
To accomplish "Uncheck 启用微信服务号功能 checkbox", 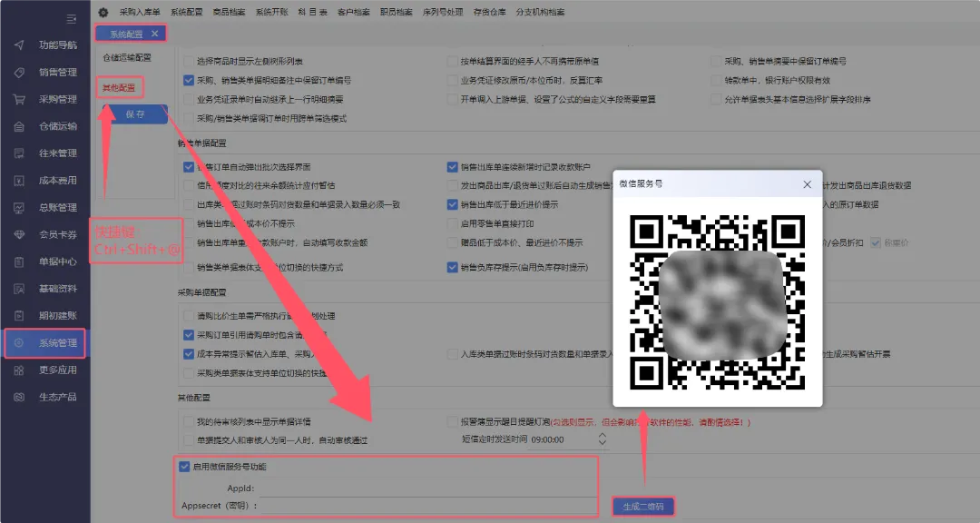I will click(186, 467).
